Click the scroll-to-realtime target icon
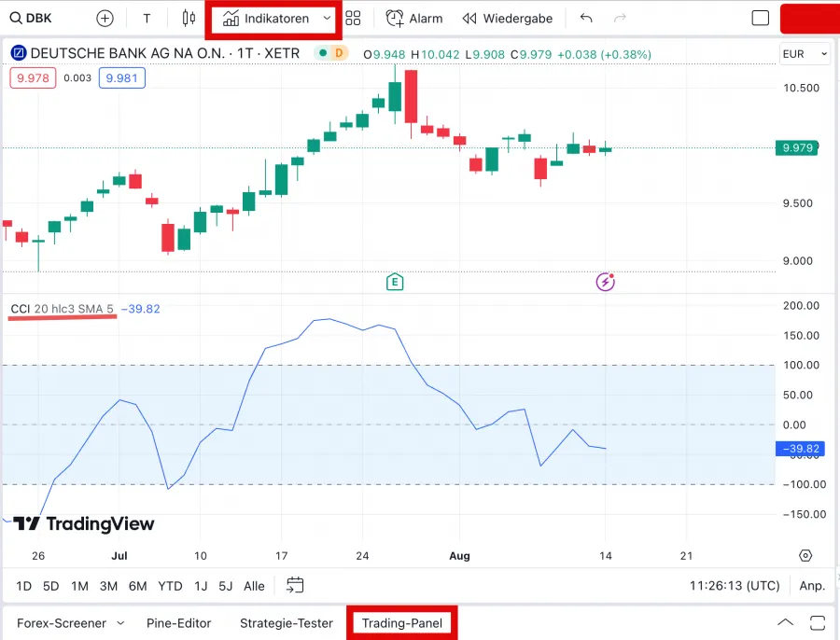This screenshot has width=840, height=640. point(805,555)
